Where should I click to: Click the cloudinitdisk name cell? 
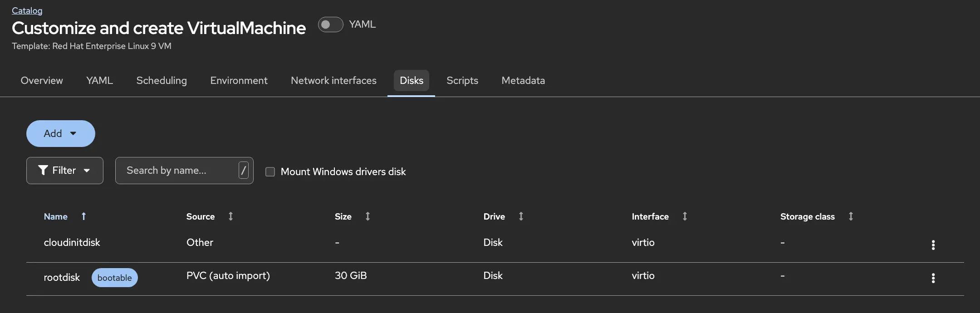pyautogui.click(x=72, y=243)
